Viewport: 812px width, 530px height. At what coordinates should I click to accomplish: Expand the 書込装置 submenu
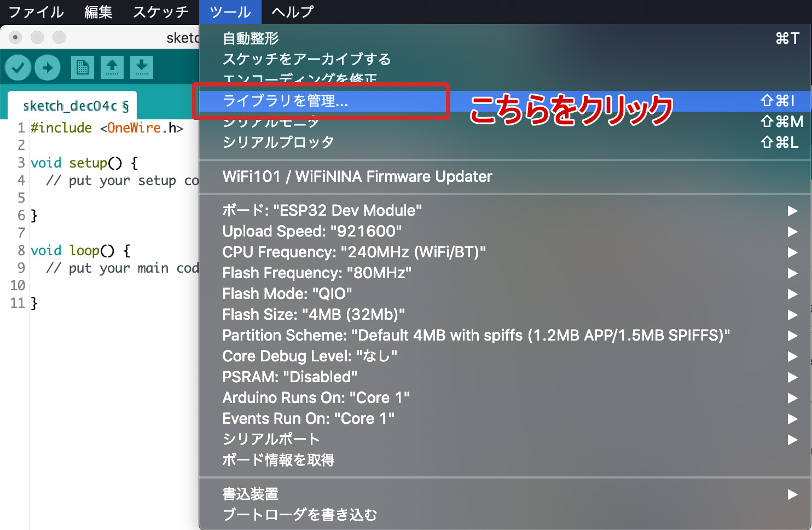[251, 494]
